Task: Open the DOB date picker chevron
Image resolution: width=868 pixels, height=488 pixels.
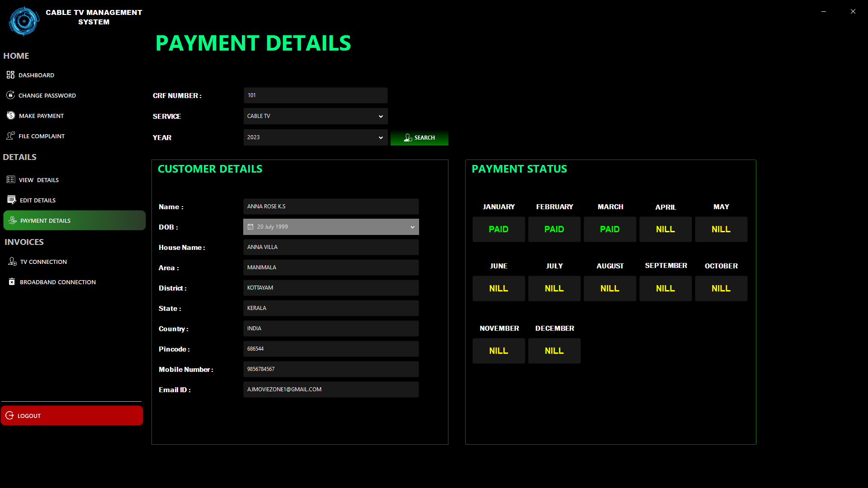Action: click(x=412, y=227)
